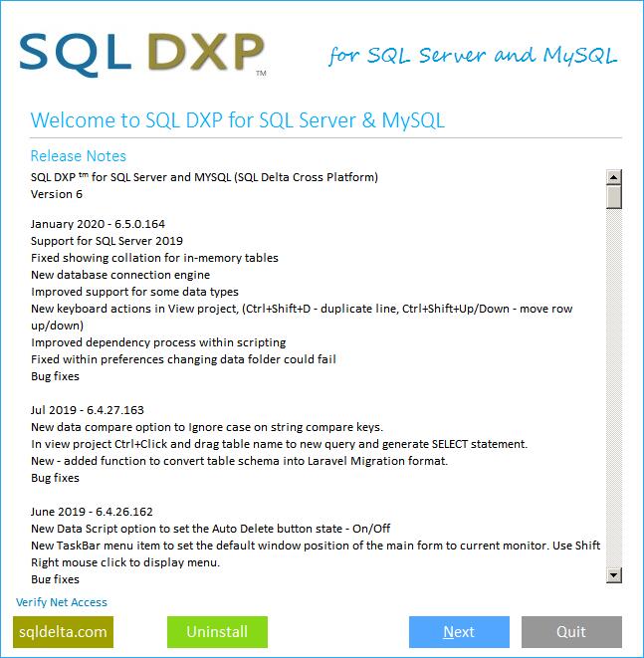Image resolution: width=644 pixels, height=658 pixels.
Task: Click 'Bug fixes' under Jul 2019 notes
Action: [x=55, y=478]
